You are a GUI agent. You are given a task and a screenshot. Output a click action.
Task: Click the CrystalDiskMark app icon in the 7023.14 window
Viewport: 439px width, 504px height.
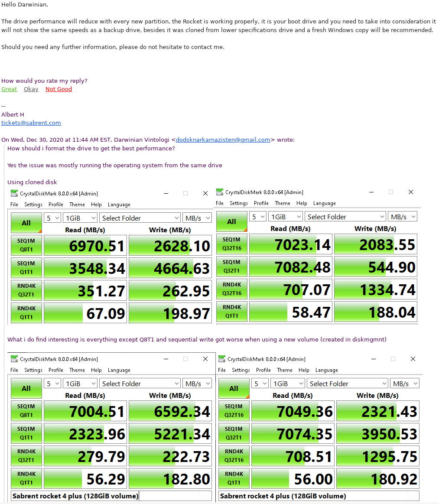coord(220,192)
